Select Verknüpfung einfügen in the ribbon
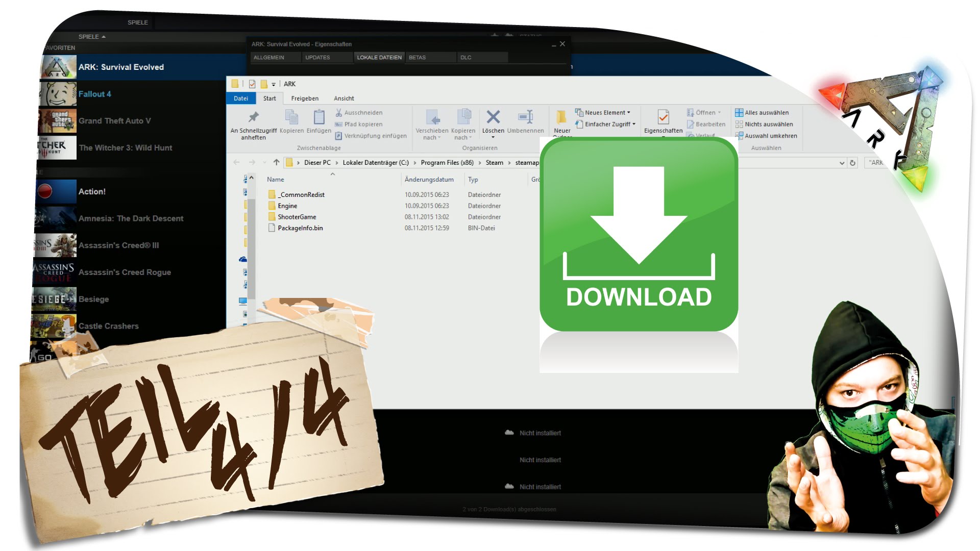This screenshot has width=980, height=551. (x=371, y=136)
